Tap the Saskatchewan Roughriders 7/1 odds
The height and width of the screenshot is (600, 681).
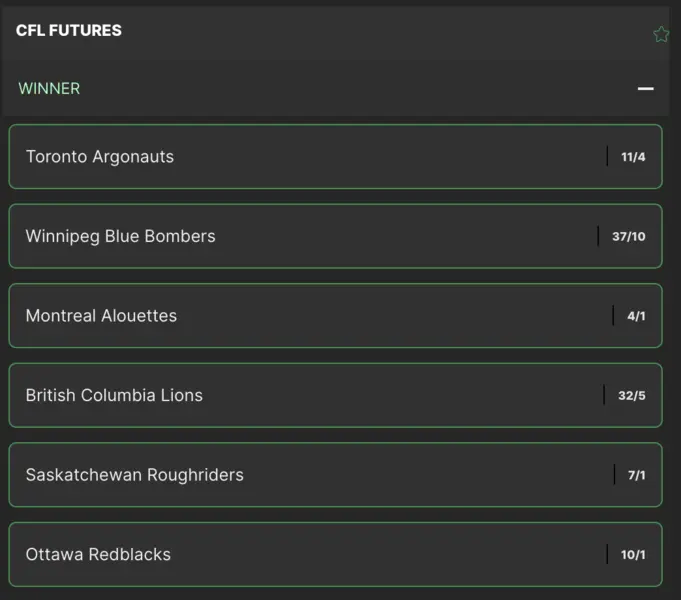tap(636, 475)
